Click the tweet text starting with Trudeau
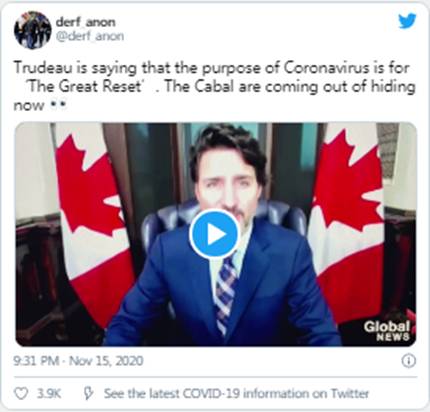Viewport: 430px width, 412px height. [214, 87]
